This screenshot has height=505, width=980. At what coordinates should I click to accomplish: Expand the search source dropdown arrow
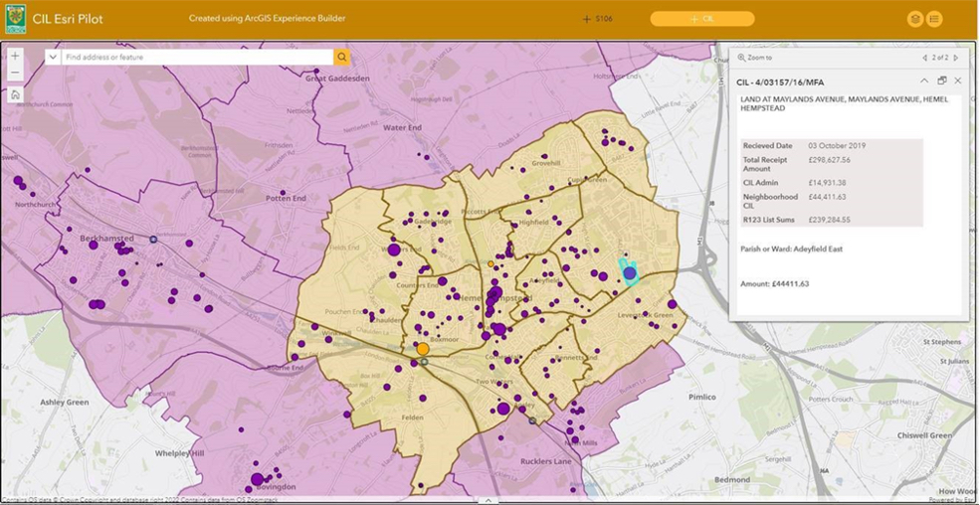53,58
